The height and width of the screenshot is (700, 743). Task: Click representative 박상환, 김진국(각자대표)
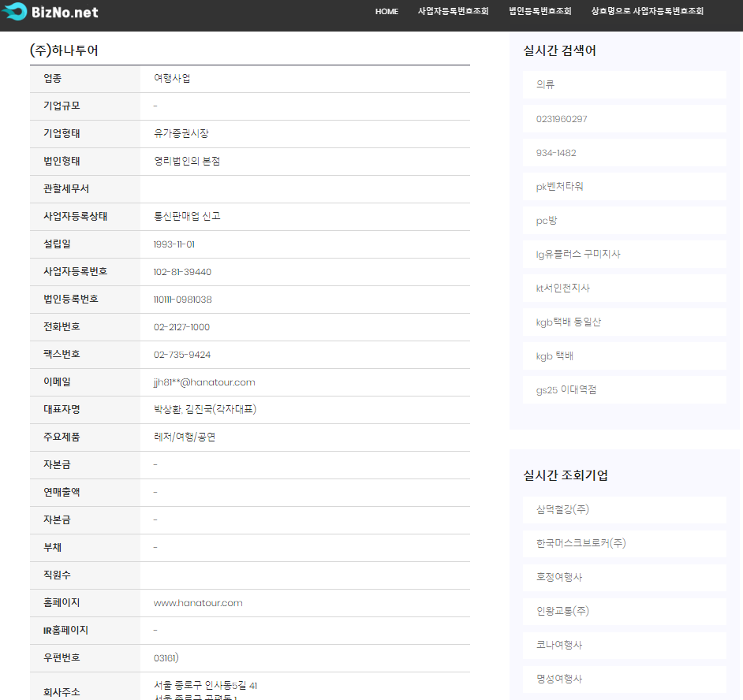pos(205,409)
